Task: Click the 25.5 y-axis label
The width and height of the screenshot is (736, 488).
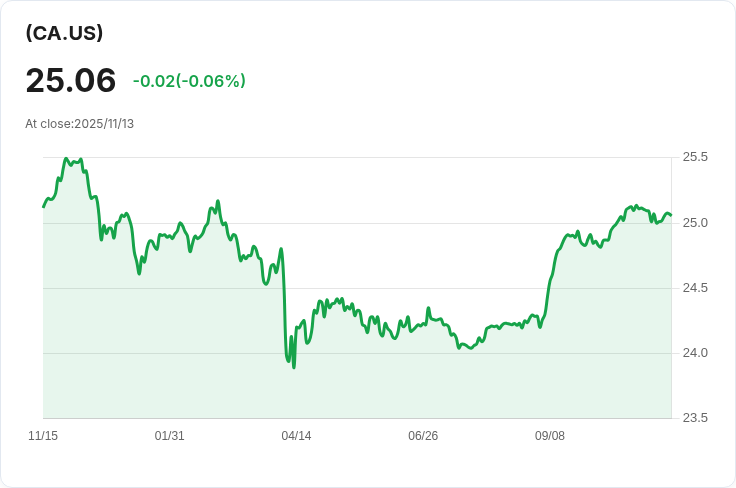Action: click(x=695, y=157)
